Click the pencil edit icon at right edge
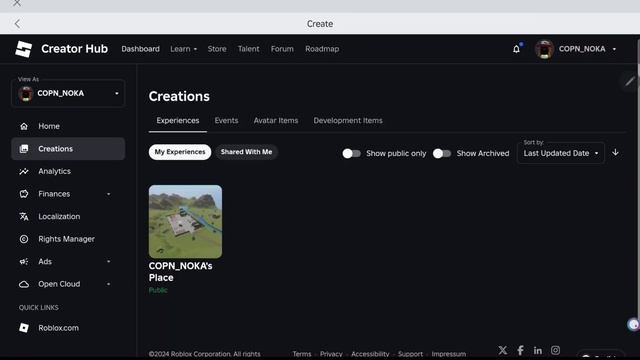The width and height of the screenshot is (640, 360). tap(630, 81)
